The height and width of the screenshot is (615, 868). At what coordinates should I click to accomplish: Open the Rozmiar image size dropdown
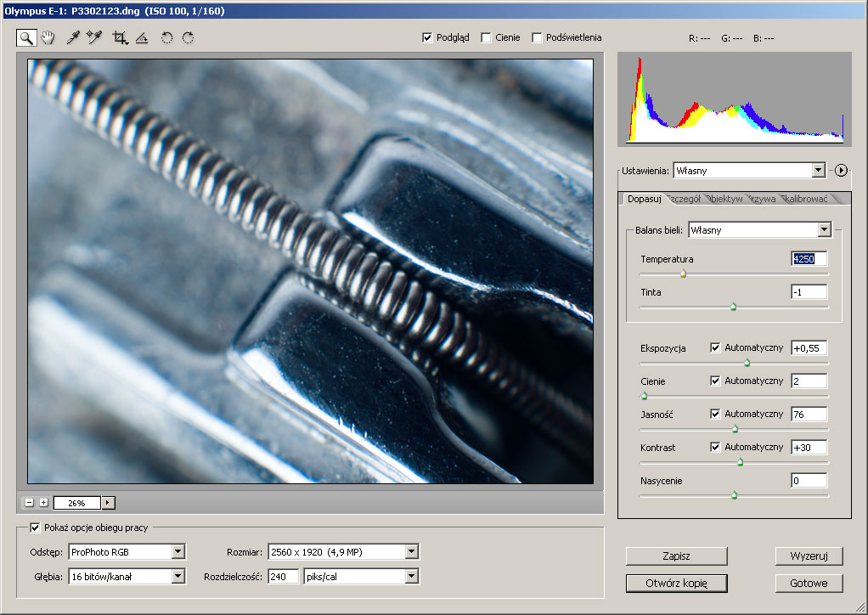tap(411, 552)
